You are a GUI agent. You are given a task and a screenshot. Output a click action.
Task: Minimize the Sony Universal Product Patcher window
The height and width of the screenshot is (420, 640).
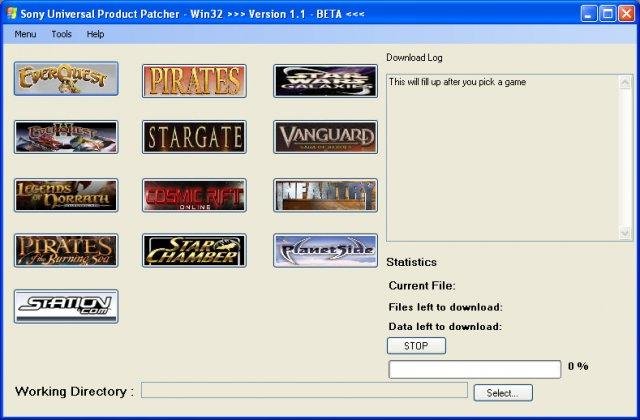click(588, 14)
